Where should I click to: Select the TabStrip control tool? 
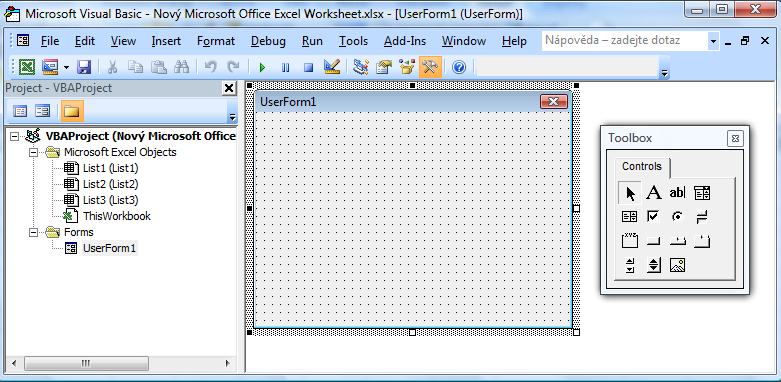[x=677, y=241]
